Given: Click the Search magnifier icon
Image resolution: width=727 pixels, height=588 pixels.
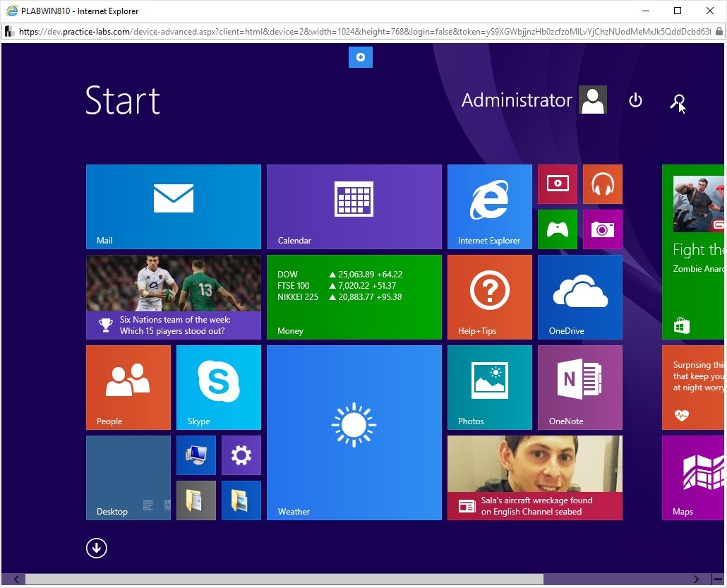Looking at the screenshot, I should pos(678,101).
